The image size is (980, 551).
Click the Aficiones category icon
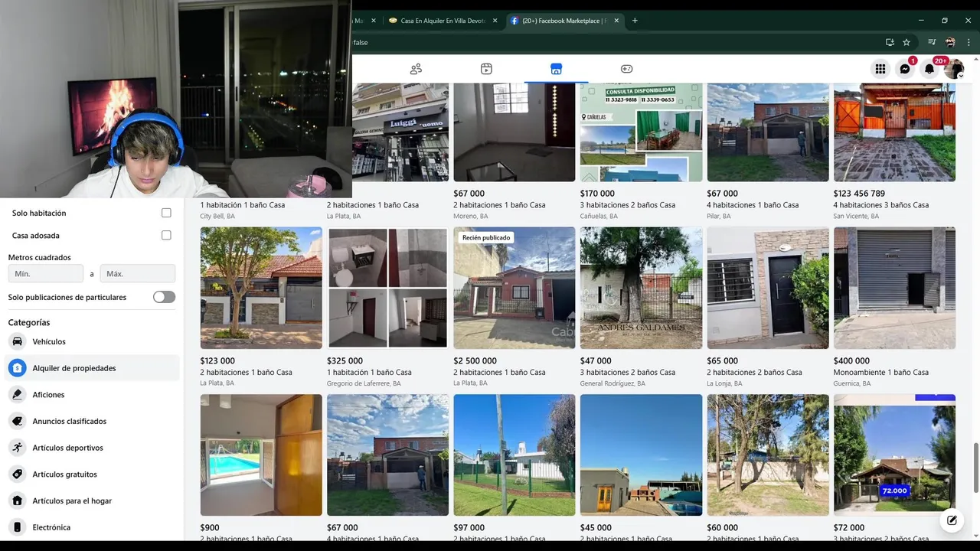pos(17,395)
